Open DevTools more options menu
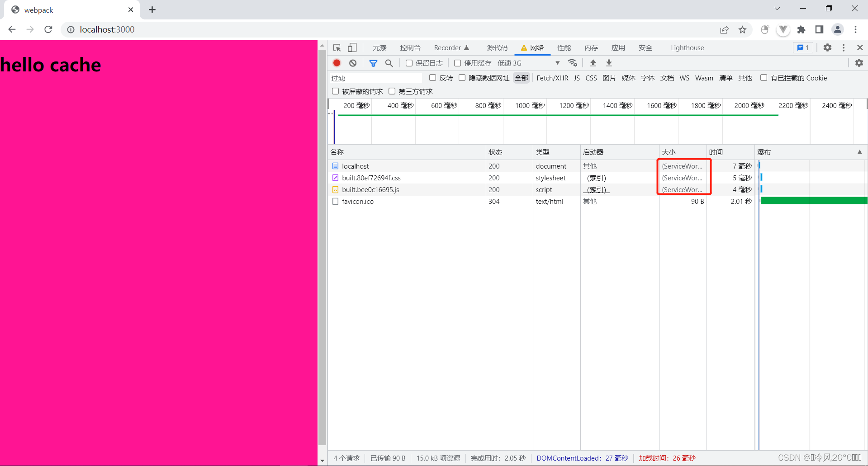Viewport: 868px width, 466px height. click(x=843, y=47)
